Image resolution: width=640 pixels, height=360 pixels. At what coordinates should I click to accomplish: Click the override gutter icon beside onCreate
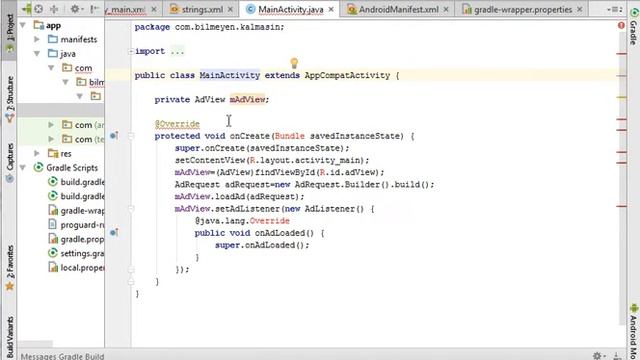(114, 136)
